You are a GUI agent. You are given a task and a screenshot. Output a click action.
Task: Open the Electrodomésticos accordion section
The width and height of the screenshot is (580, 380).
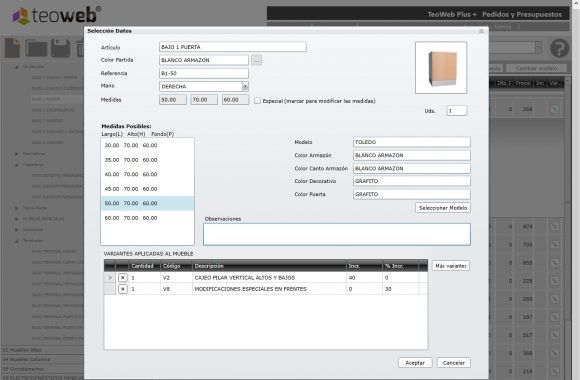pos(43,377)
